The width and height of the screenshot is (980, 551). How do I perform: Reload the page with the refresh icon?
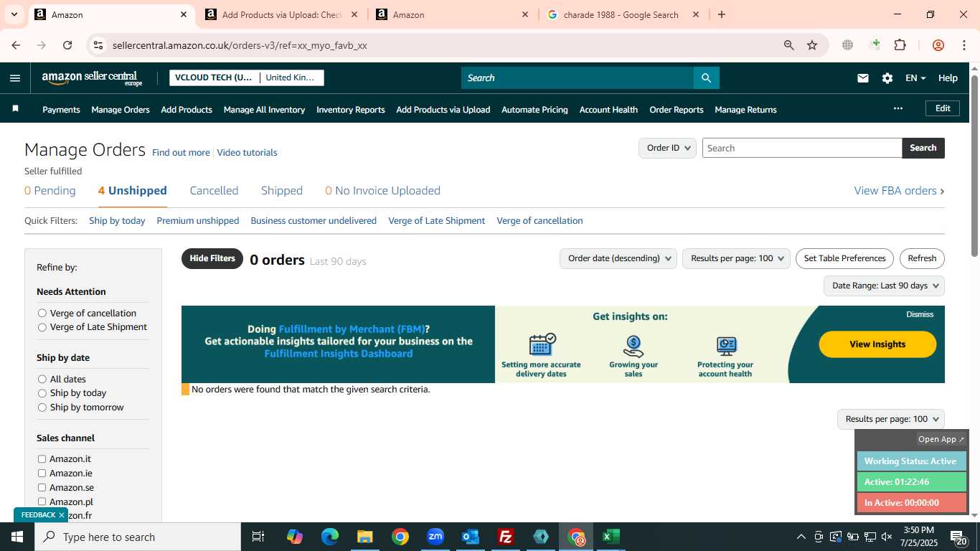tap(67, 45)
